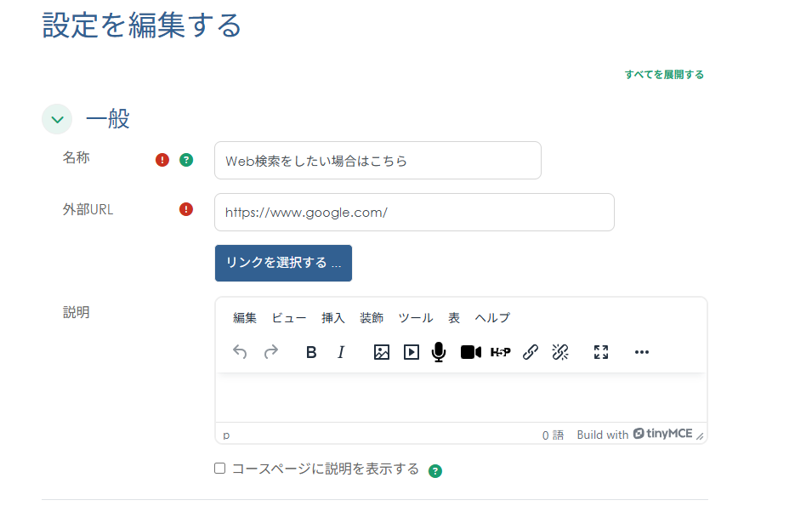Toggle fullscreen mode for the editor
The width and height of the screenshot is (812, 506).
(x=601, y=351)
